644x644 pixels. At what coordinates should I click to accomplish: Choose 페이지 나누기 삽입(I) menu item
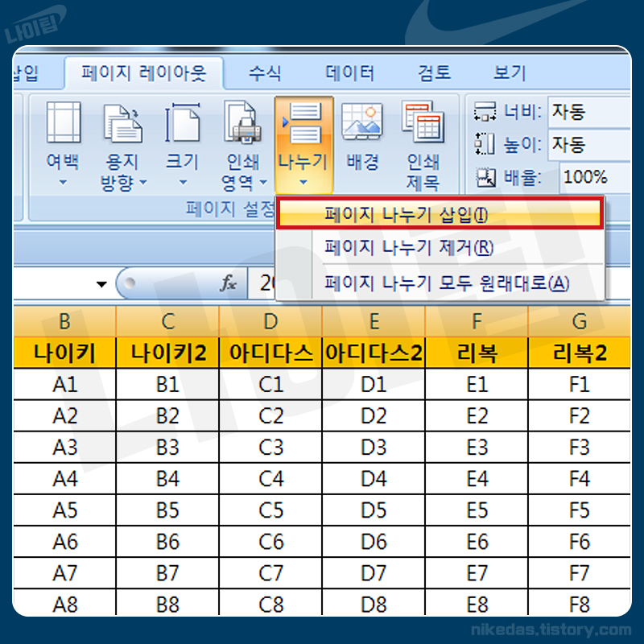point(440,213)
